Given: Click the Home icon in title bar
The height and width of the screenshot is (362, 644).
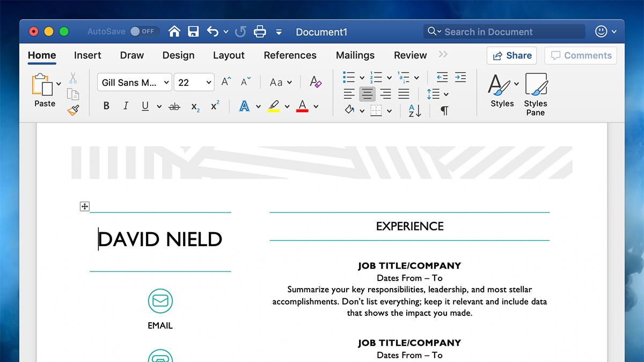Looking at the screenshot, I should pyautogui.click(x=174, y=32).
